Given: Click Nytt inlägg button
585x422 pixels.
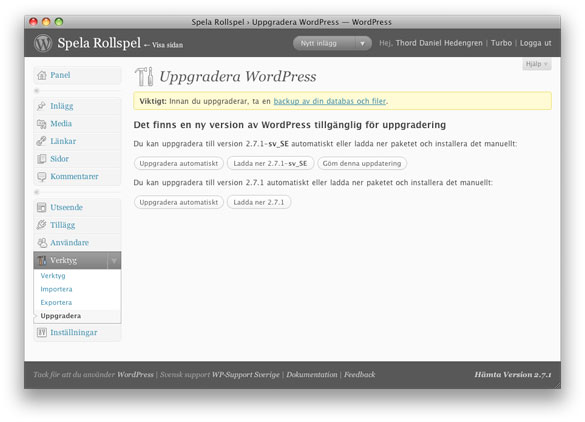Looking at the screenshot, I should (x=324, y=43).
